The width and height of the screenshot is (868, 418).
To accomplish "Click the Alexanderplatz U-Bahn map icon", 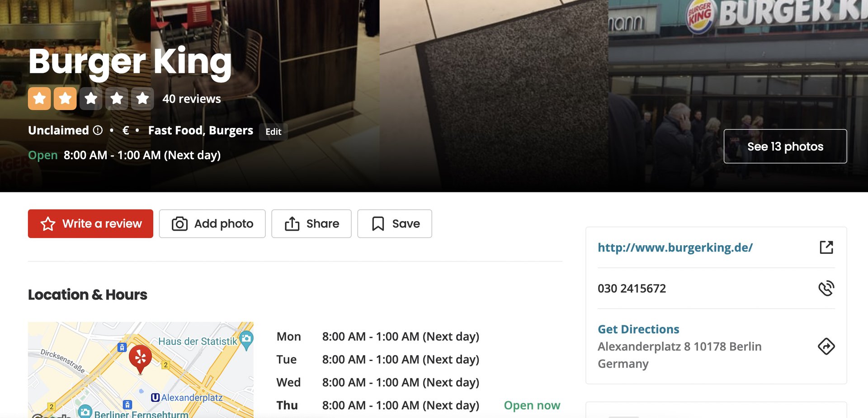I will point(155,398).
